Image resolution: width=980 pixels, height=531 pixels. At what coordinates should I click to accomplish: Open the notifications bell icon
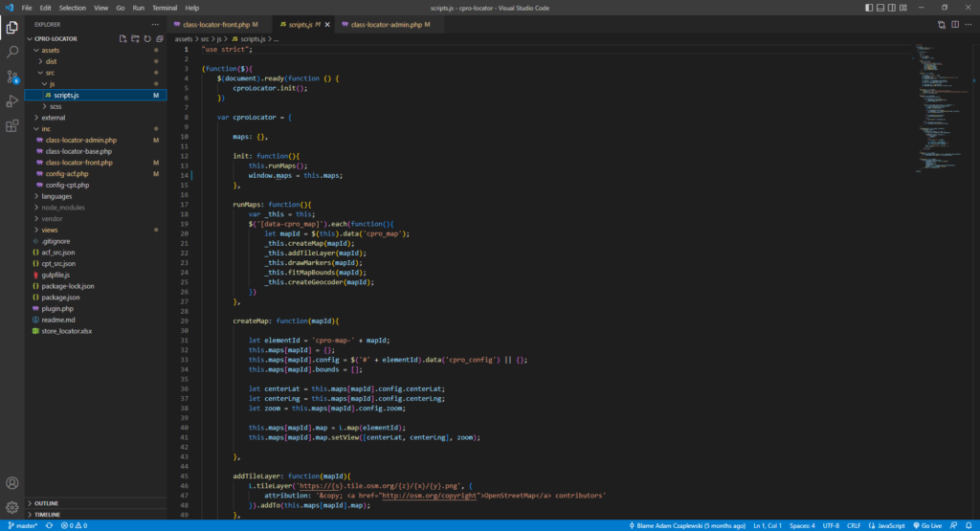(x=969, y=525)
